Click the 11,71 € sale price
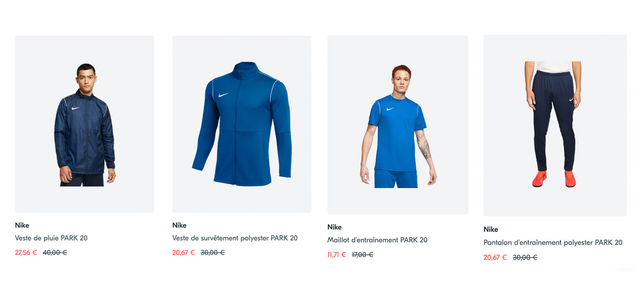The height and width of the screenshot is (292, 644). coord(336,255)
